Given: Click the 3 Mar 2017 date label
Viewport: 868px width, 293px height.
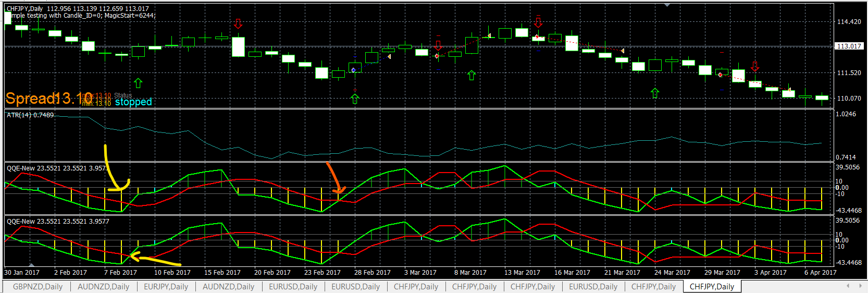Looking at the screenshot, I should click(420, 272).
